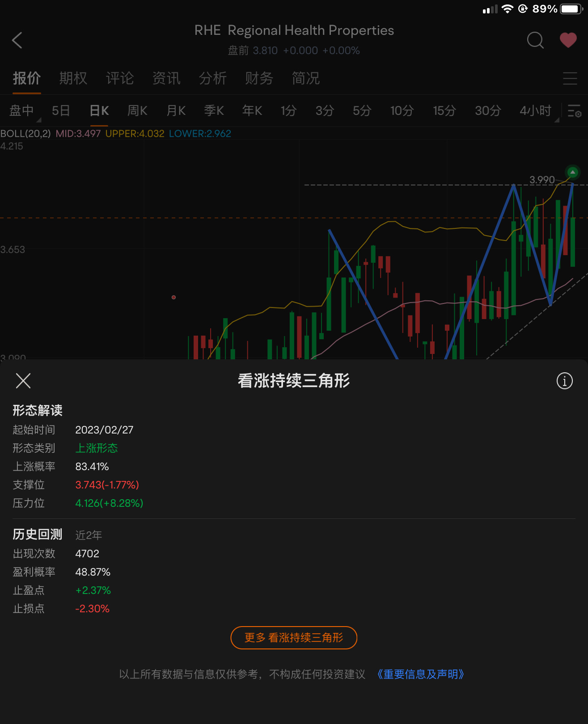Open the 资讯 tab
The width and height of the screenshot is (588, 724).
click(x=166, y=78)
